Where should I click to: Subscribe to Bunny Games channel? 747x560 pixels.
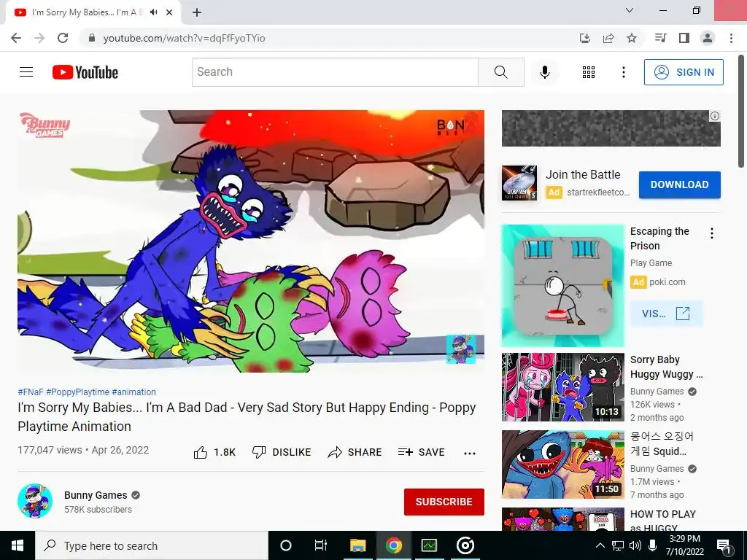pyautogui.click(x=444, y=502)
